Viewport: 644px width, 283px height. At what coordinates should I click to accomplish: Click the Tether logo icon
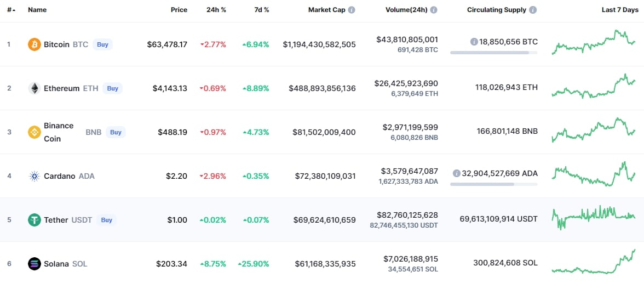click(34, 220)
